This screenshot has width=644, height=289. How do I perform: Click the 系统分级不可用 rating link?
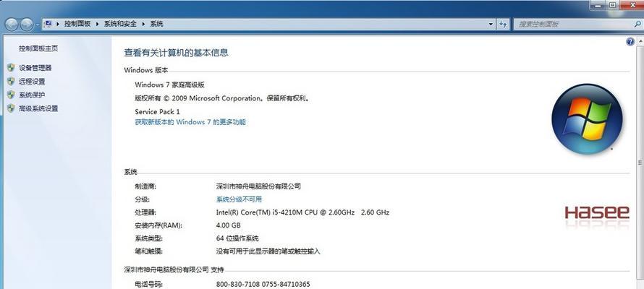click(x=239, y=199)
